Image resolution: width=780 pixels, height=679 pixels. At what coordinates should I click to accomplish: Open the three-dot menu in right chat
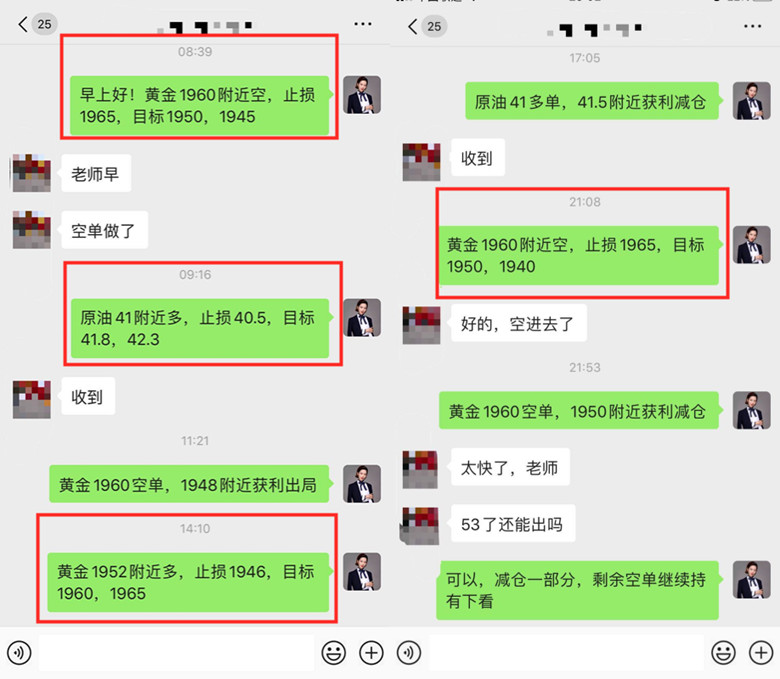(752, 26)
